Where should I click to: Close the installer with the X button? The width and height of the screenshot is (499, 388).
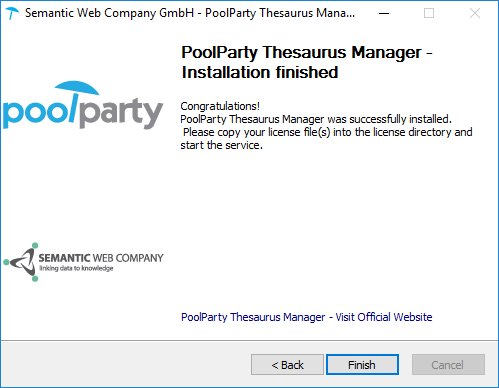click(x=475, y=13)
